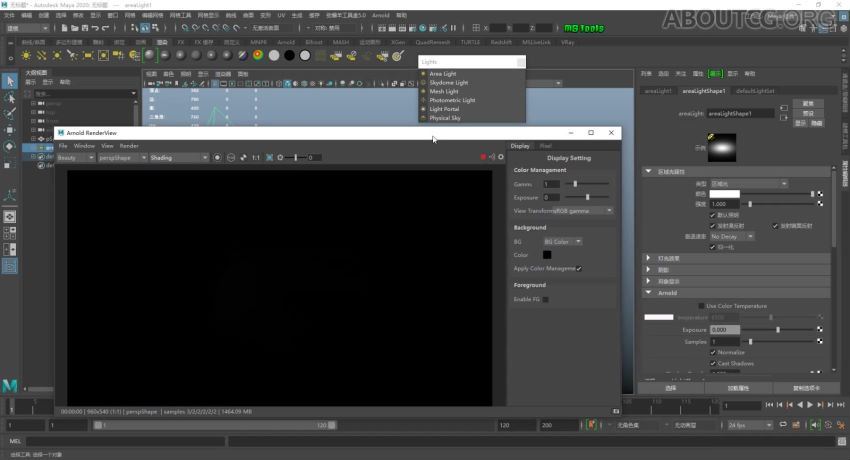
Task: Toggle the crop region icon in RenderView
Action: tap(269, 158)
